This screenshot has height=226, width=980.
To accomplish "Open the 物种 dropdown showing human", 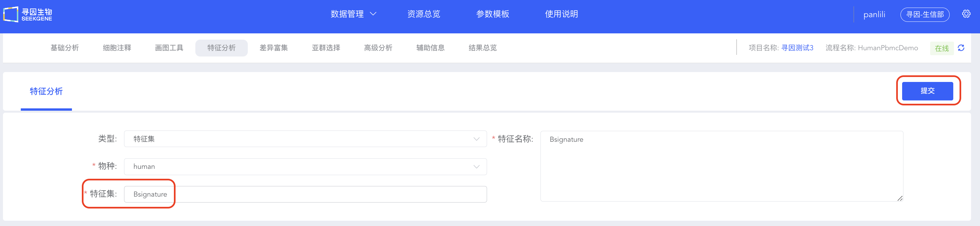I will [x=305, y=167].
